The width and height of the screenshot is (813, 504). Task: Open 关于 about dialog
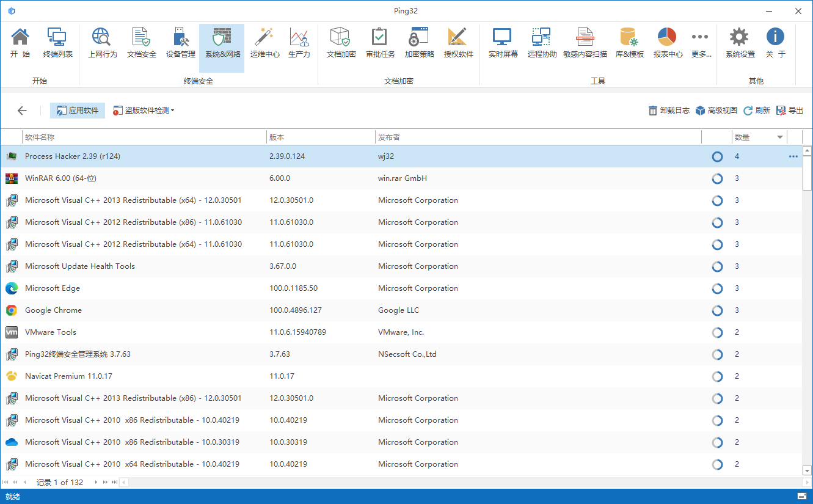(x=775, y=43)
